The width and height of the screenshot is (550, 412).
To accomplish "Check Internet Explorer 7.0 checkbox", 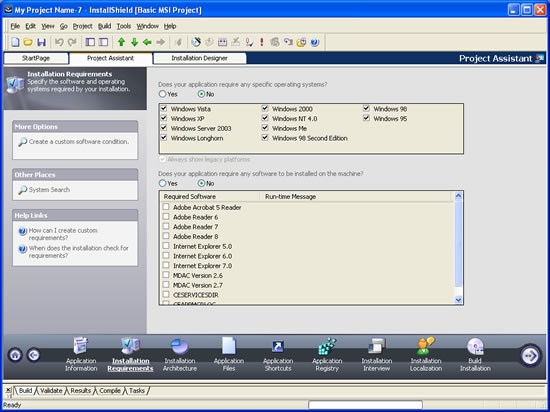I will click(166, 265).
